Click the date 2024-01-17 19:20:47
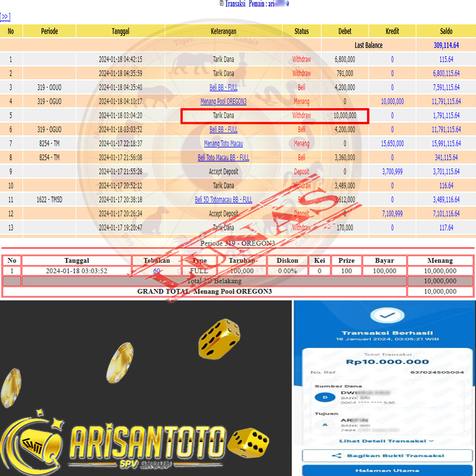The image size is (476, 476). click(x=120, y=228)
